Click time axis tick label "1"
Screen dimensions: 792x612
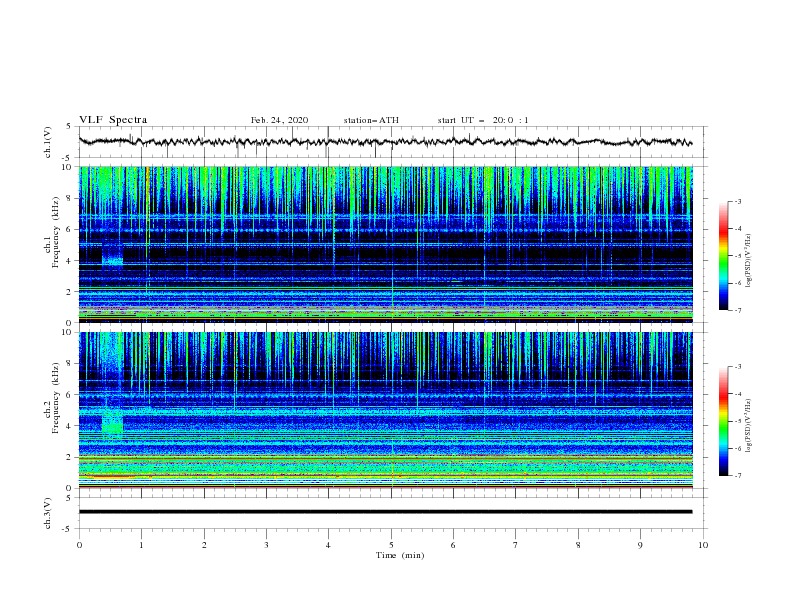[x=141, y=545]
